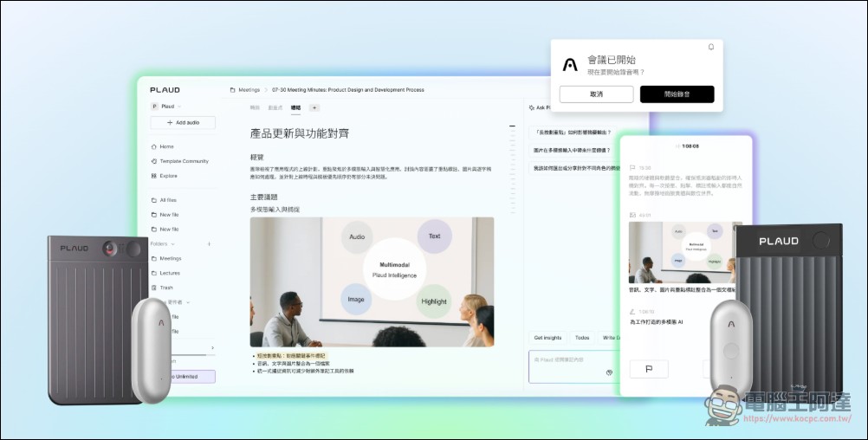Focus the Ask Plaud message input
The width and height of the screenshot is (868, 440).
pyautogui.click(x=573, y=366)
